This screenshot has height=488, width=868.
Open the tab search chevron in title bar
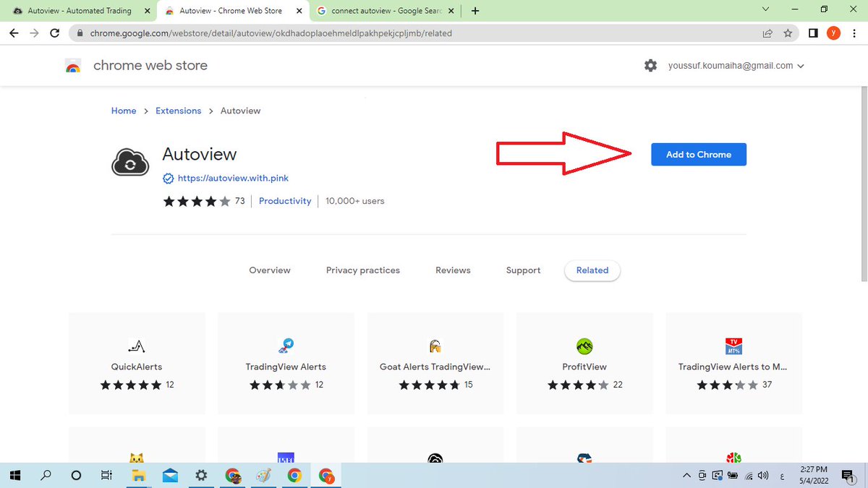point(767,9)
